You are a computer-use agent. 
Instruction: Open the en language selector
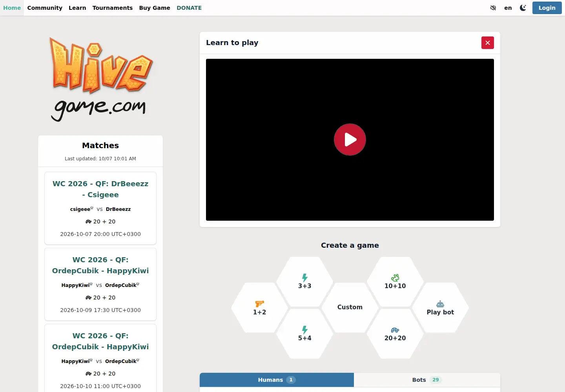508,8
